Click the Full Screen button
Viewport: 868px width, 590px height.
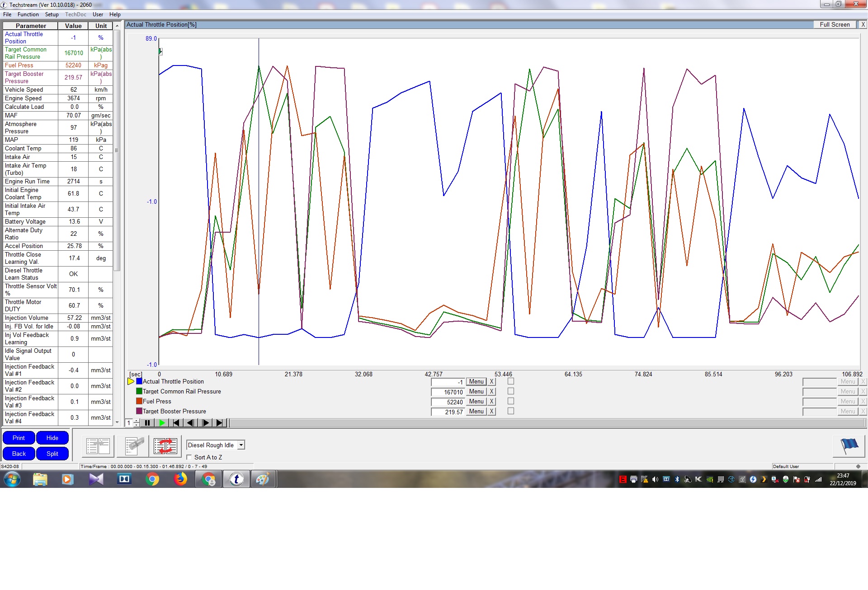coord(835,24)
